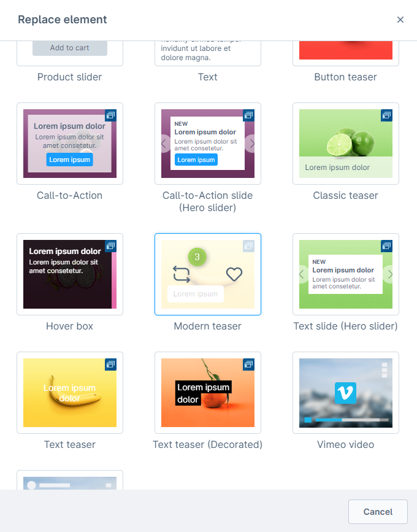Click the slot badge on Text teaser (Decorated)
This screenshot has height=532, width=417.
248,364
